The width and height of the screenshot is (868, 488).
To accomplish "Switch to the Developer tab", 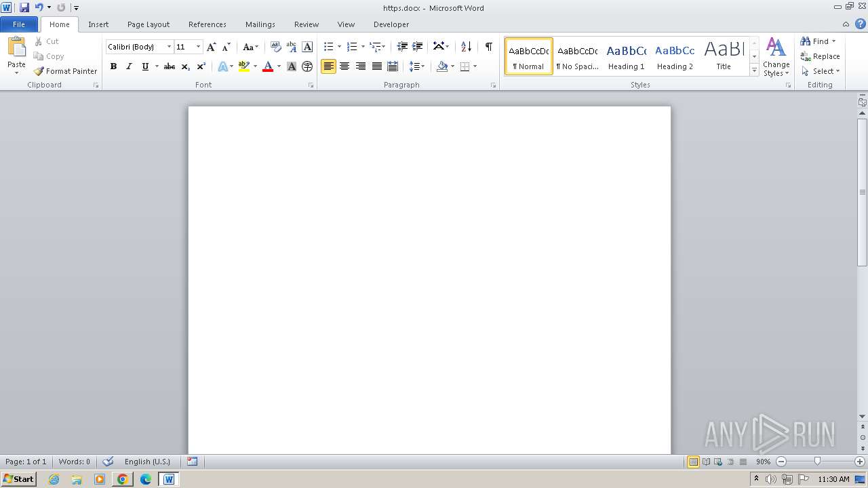I will point(391,24).
